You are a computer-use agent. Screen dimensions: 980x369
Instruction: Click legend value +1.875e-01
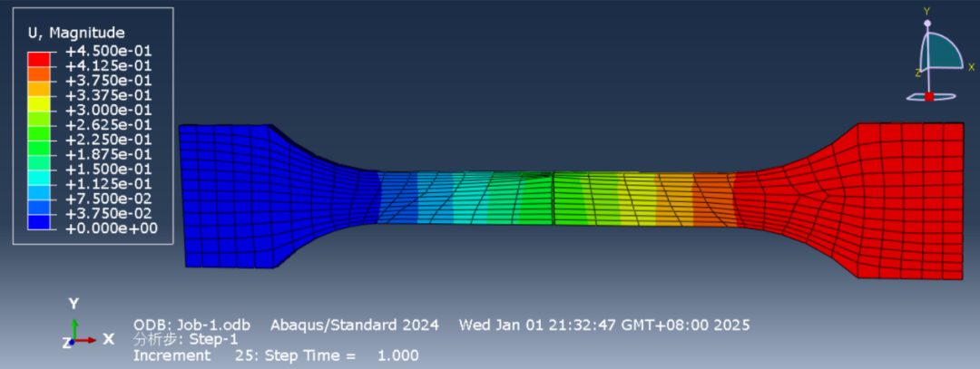pyautogui.click(x=109, y=155)
